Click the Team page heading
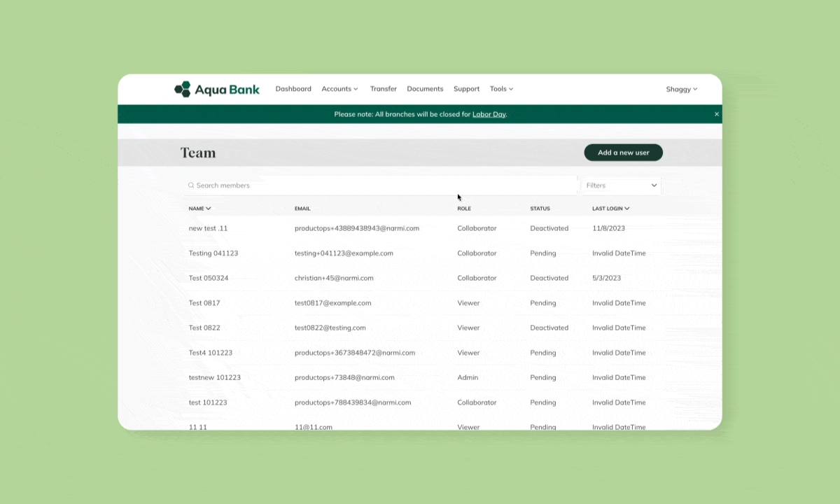Screen dimensions: 840x504 coord(198,153)
